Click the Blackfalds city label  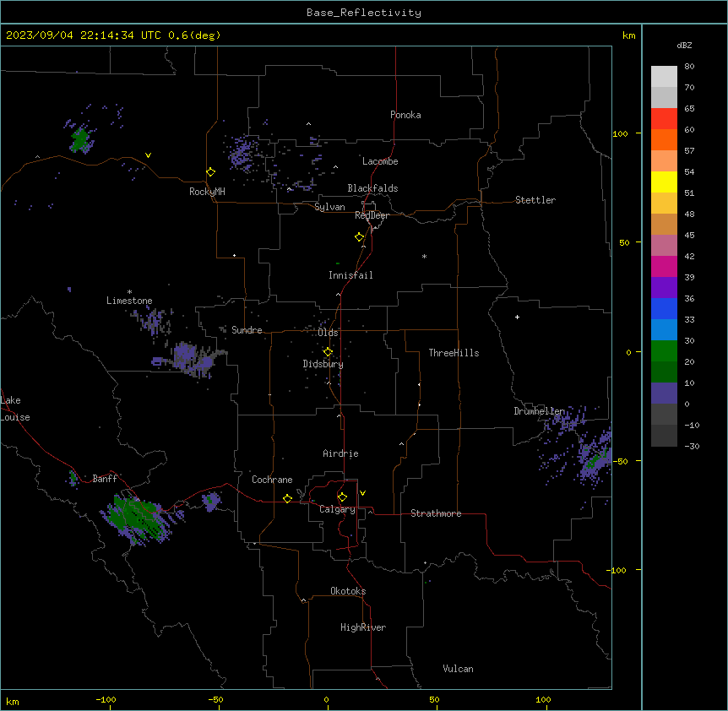tap(372, 188)
